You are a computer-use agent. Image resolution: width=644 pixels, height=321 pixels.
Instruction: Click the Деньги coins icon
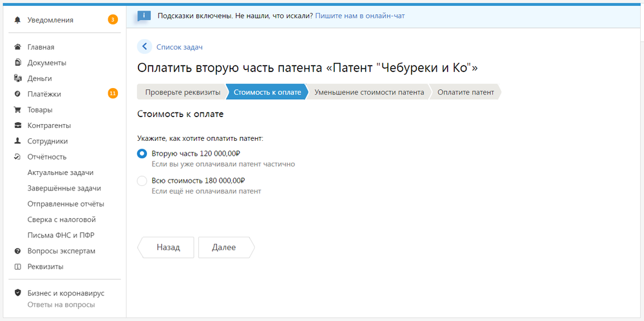tap(17, 78)
